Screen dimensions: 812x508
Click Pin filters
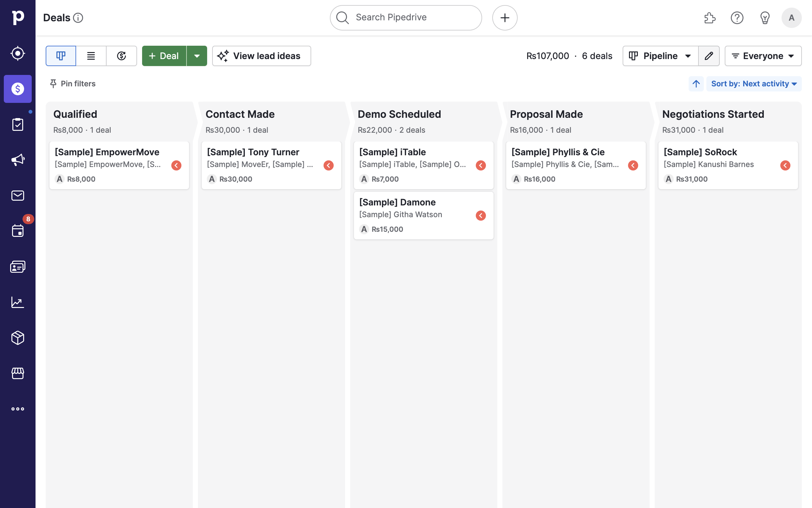tap(72, 84)
